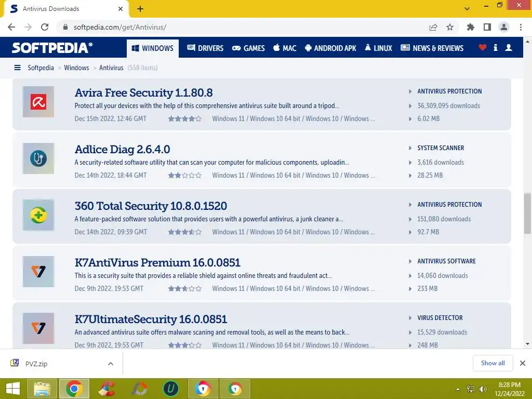The height and width of the screenshot is (399, 532).
Task: Click the Softpedia breadcrumb link
Action: click(41, 68)
